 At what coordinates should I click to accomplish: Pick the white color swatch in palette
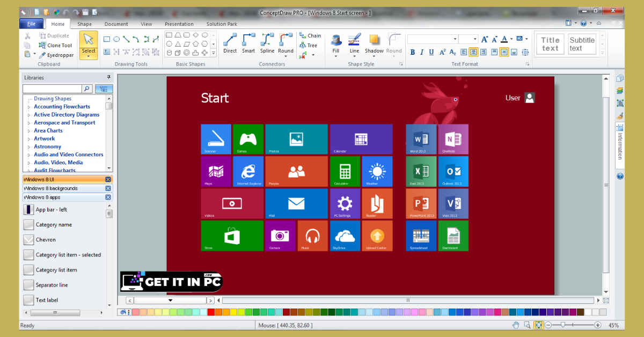pos(588,312)
